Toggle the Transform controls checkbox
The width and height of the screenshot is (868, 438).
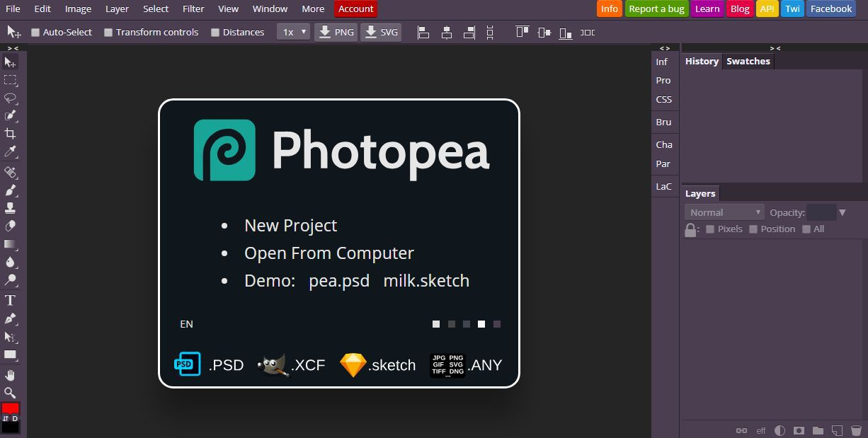[108, 33]
